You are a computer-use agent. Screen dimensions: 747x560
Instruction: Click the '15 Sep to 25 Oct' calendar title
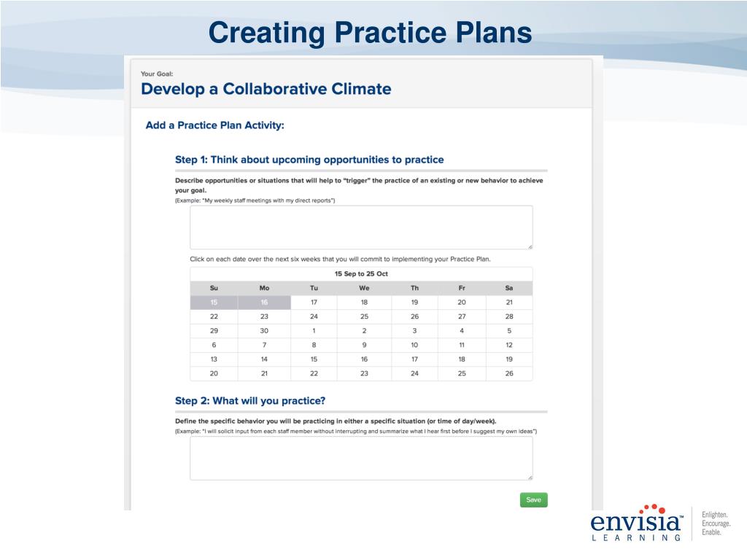(361, 274)
